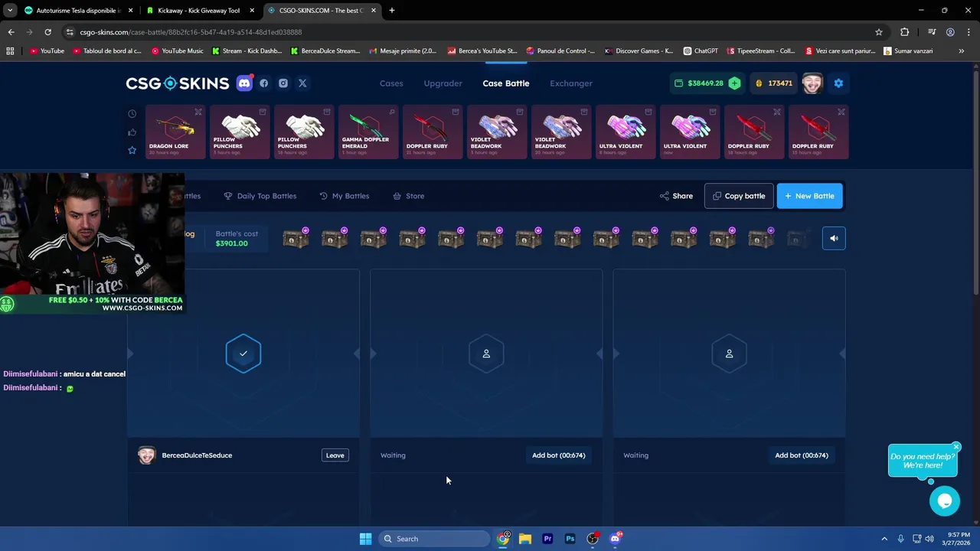Open My Battles tab
The width and height of the screenshot is (980, 551).
tap(344, 196)
